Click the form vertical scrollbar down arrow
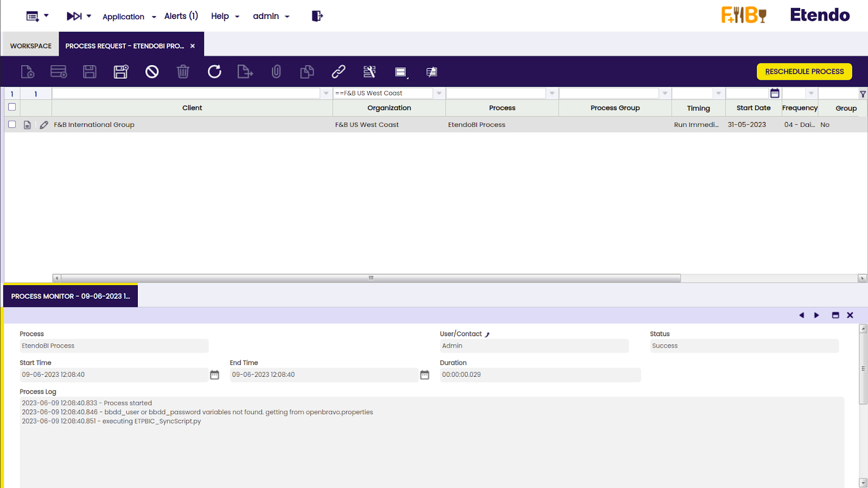The image size is (868, 488). click(x=863, y=483)
